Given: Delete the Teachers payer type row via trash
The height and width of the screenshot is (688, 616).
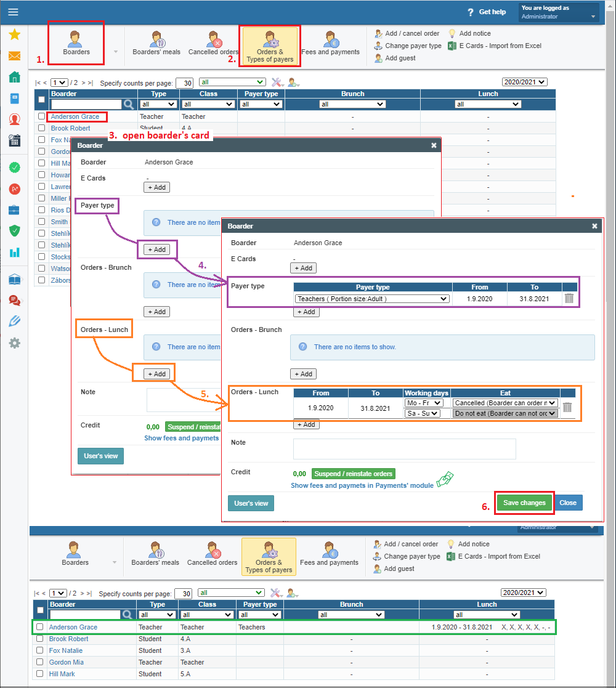Looking at the screenshot, I should pyautogui.click(x=569, y=298).
